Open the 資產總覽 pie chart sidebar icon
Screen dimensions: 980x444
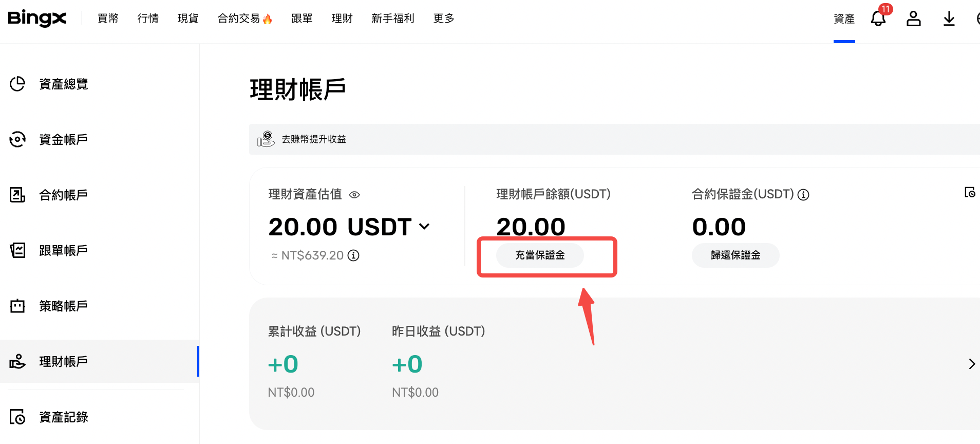(17, 84)
